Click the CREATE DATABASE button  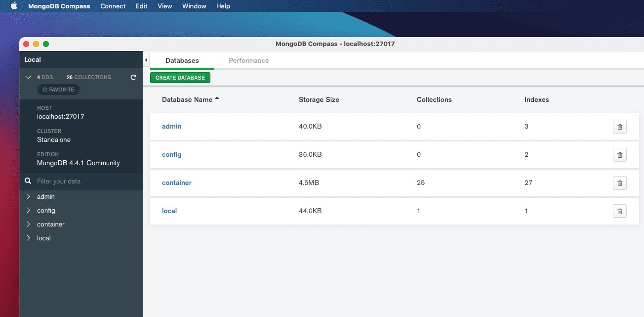pos(180,78)
